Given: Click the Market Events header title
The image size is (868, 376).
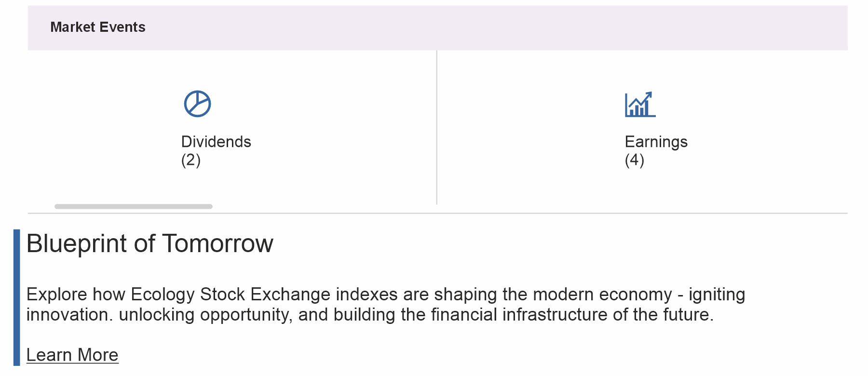Looking at the screenshot, I should [x=98, y=27].
